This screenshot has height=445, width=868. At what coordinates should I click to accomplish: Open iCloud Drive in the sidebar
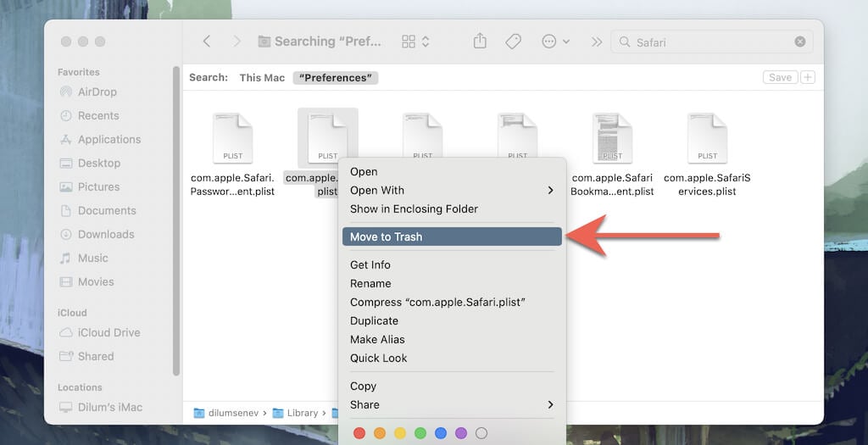108,332
